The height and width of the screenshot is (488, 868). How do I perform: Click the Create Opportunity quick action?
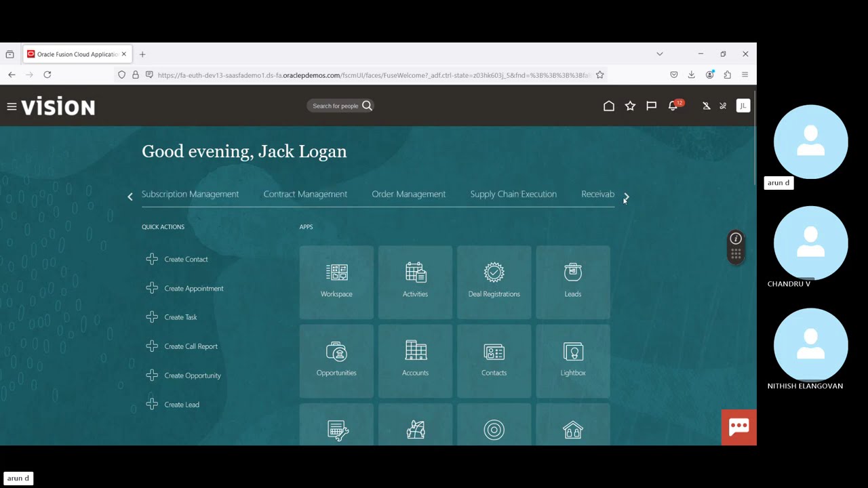[193, 375]
